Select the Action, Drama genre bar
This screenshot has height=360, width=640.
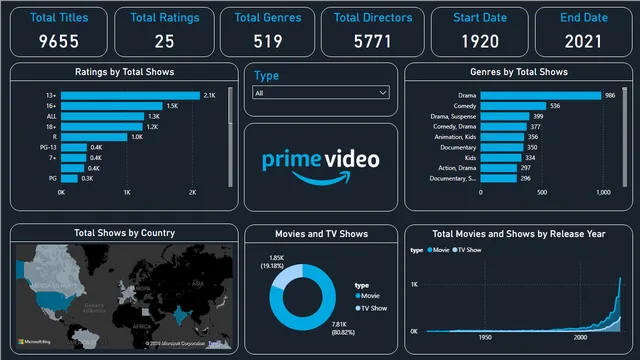point(498,168)
